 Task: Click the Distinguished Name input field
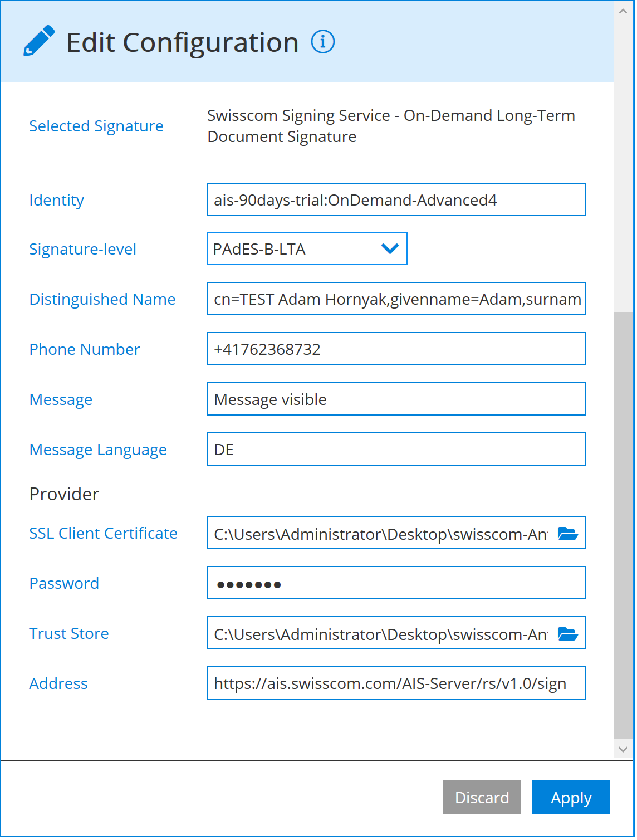(x=396, y=299)
